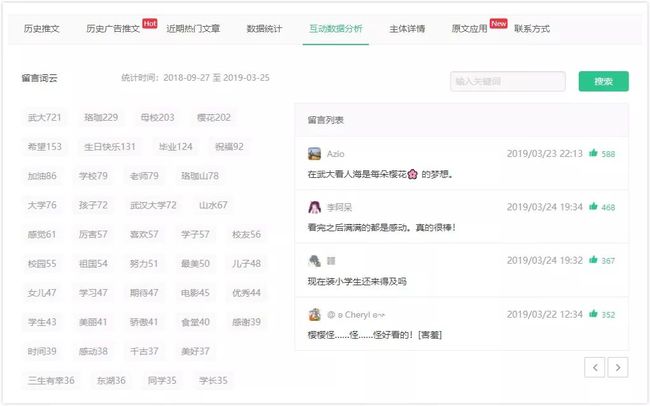Click the like icon on 468-like comment
This screenshot has width=650, height=406.
593,206
